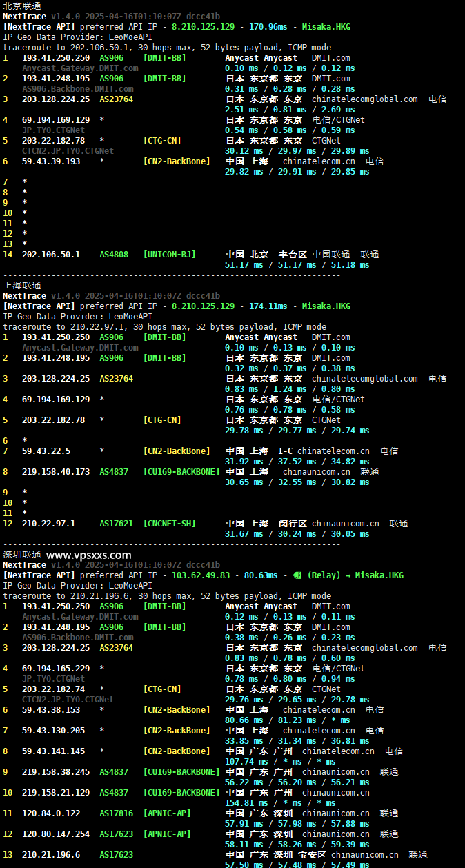Click latency 31.67 ms / 30.24 ms / 30.05 ms

click(x=297, y=534)
